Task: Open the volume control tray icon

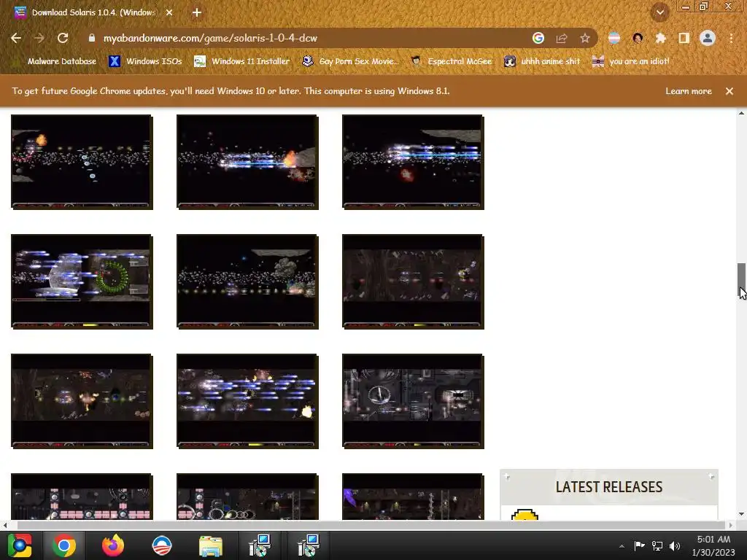Action: [675, 545]
